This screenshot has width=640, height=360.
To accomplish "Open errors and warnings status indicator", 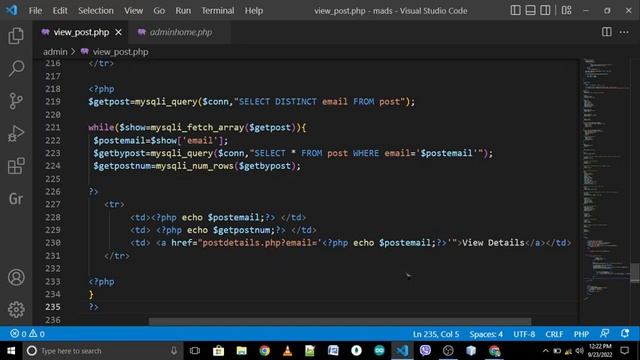I will pos(27,334).
